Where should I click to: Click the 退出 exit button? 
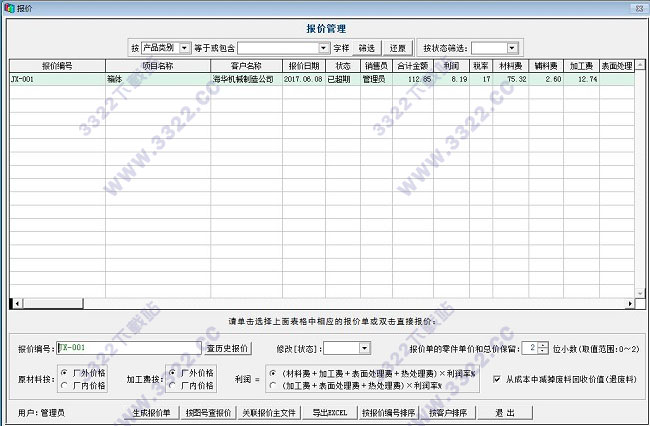click(x=505, y=413)
